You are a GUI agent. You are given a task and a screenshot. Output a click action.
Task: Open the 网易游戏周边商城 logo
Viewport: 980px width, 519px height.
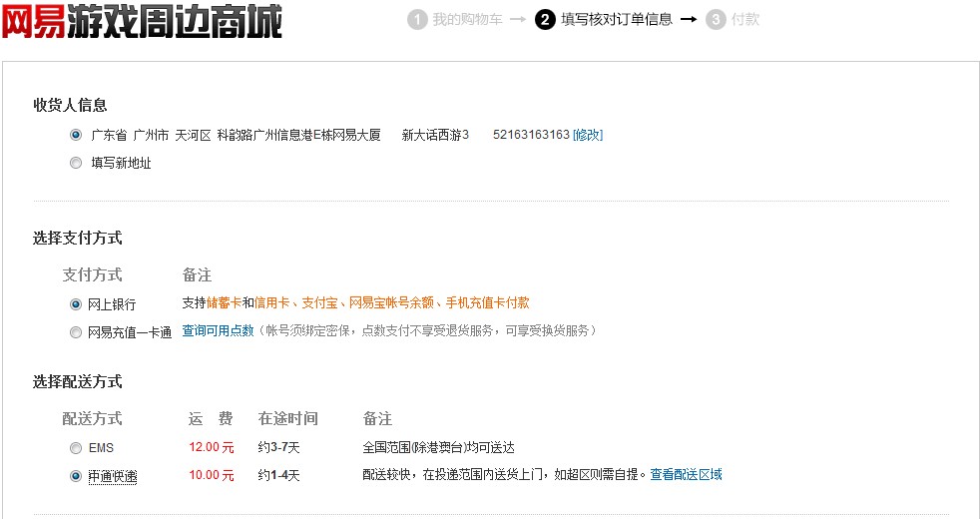click(142, 21)
